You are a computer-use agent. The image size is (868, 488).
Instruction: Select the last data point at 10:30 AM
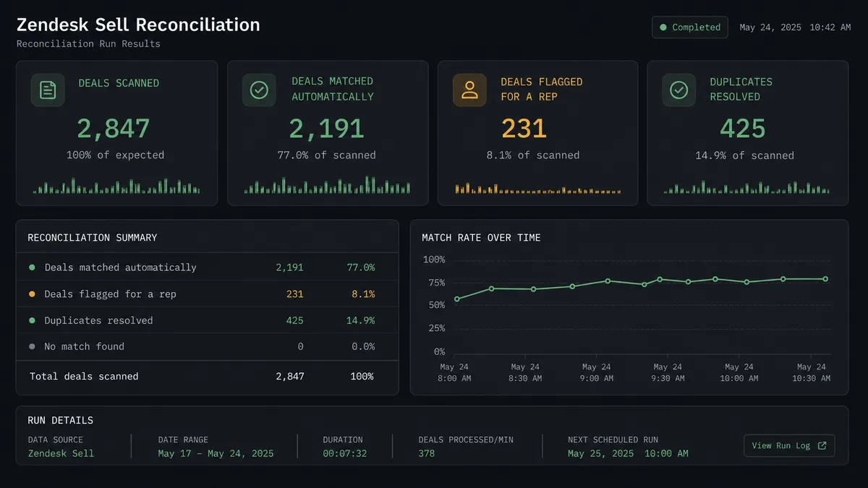click(825, 279)
